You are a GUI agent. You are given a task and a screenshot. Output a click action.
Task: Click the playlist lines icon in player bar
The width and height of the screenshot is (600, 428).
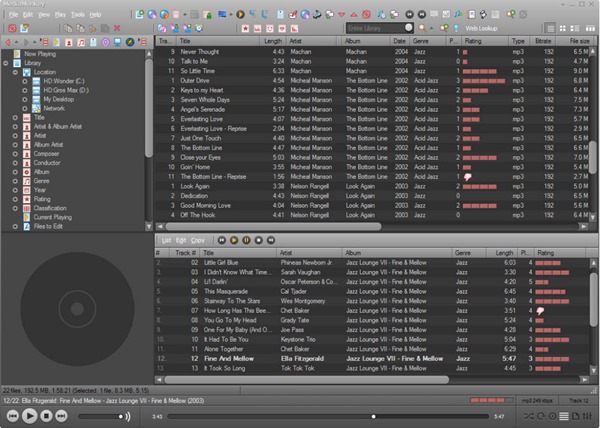pos(564,416)
